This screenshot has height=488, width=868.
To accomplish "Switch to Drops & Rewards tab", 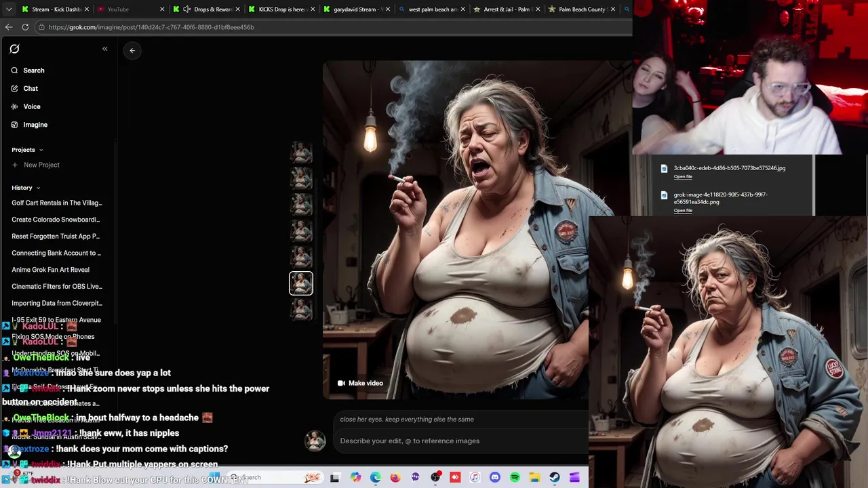I will click(205, 9).
